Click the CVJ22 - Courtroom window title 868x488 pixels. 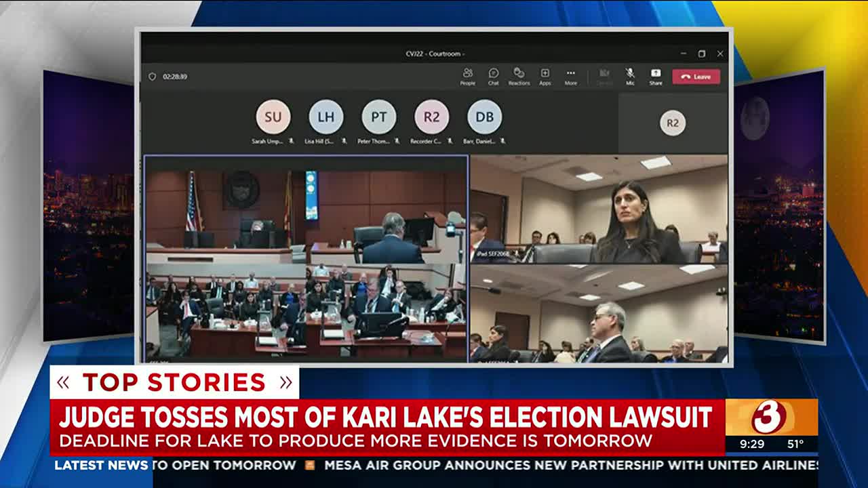click(435, 54)
